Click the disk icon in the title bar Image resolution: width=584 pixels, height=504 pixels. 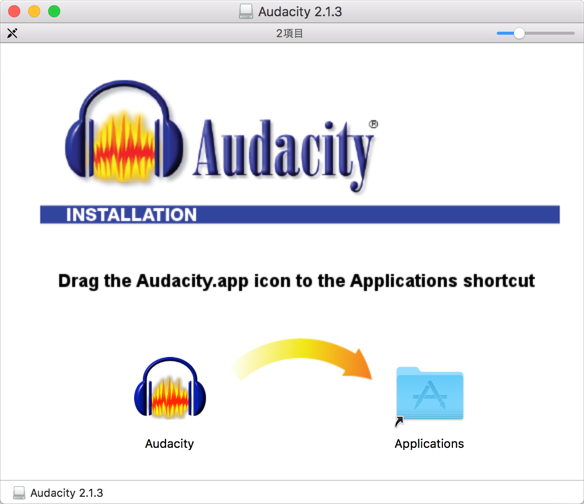[246, 12]
